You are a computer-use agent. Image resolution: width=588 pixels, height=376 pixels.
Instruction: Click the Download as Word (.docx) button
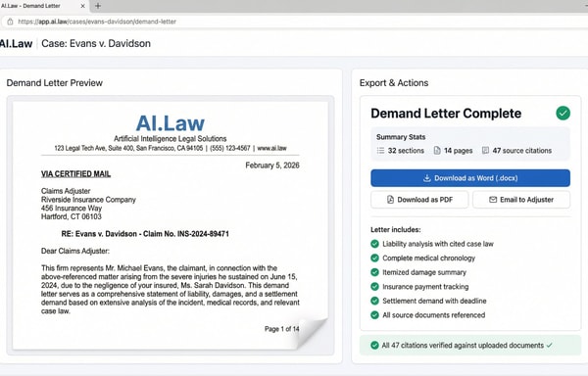(470, 178)
